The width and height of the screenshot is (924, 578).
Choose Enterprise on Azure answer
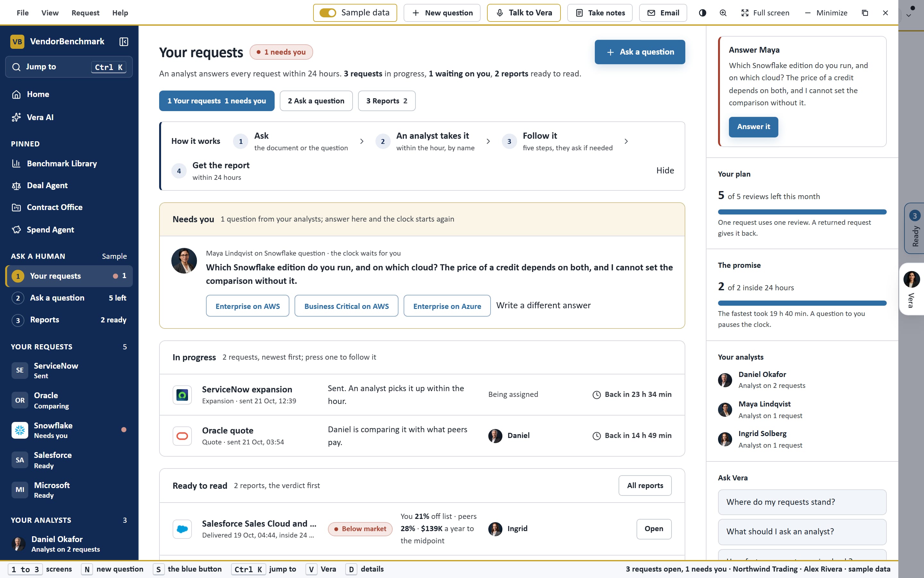[x=447, y=306]
